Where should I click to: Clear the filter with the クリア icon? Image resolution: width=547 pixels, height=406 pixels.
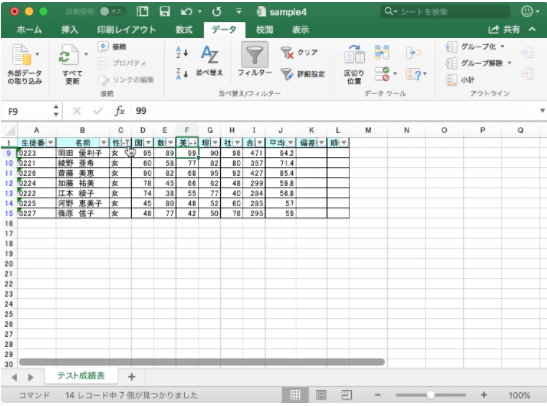pyautogui.click(x=287, y=53)
